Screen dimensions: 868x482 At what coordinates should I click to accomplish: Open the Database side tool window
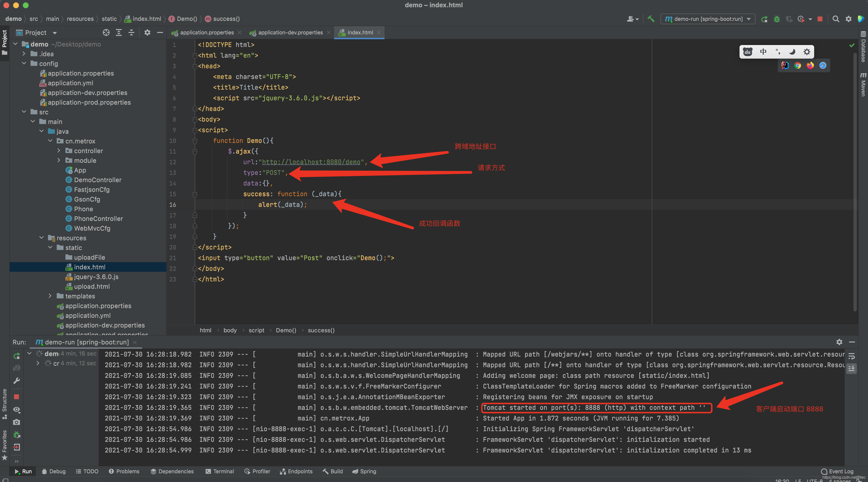click(x=863, y=47)
